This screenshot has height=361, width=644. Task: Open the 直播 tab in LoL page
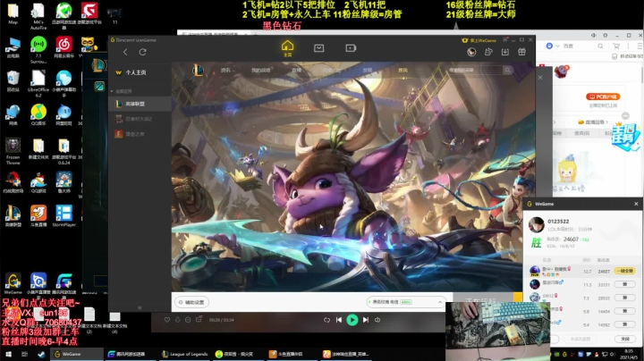click(x=296, y=71)
